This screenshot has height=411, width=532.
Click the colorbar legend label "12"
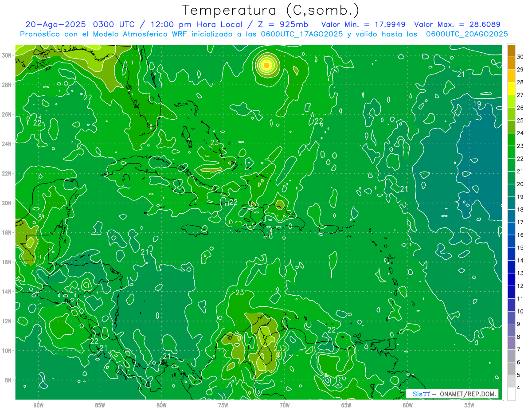[520, 286]
